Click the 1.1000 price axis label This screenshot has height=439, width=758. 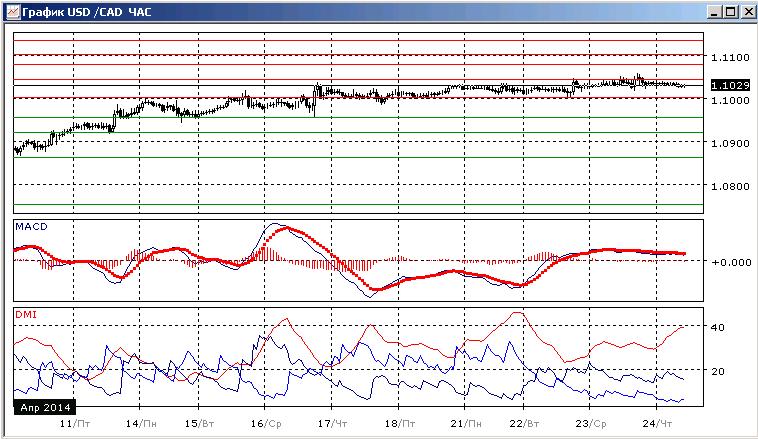pyautogui.click(x=730, y=101)
